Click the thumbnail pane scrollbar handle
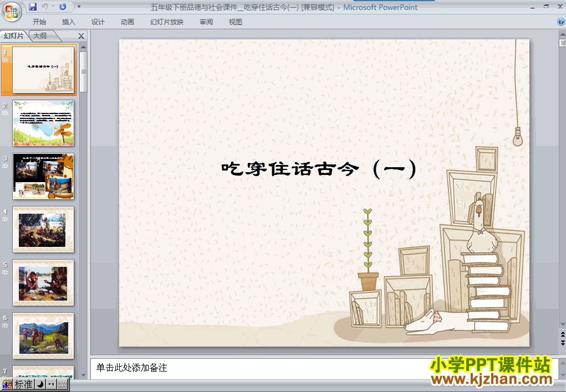Image resolution: width=566 pixels, height=392 pixels. [x=83, y=72]
